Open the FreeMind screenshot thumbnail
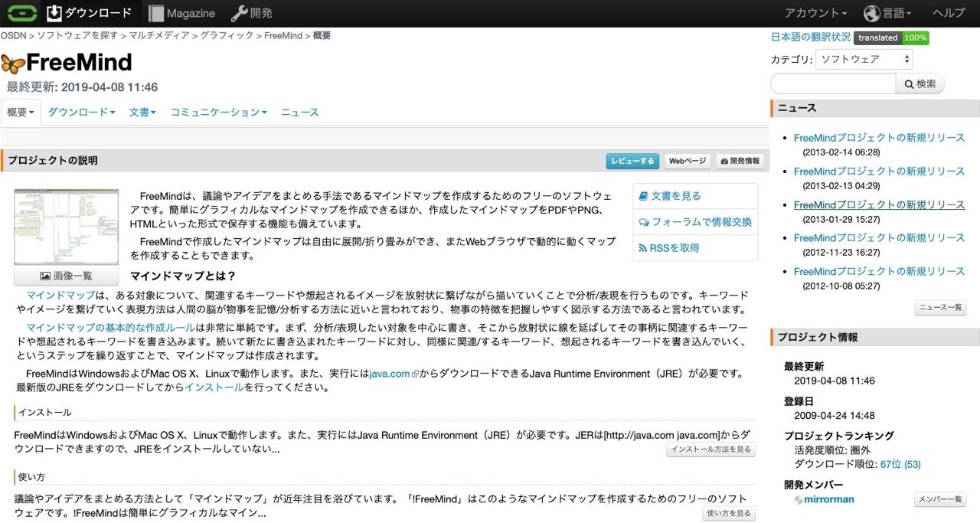The width and height of the screenshot is (980, 523). coord(67,227)
